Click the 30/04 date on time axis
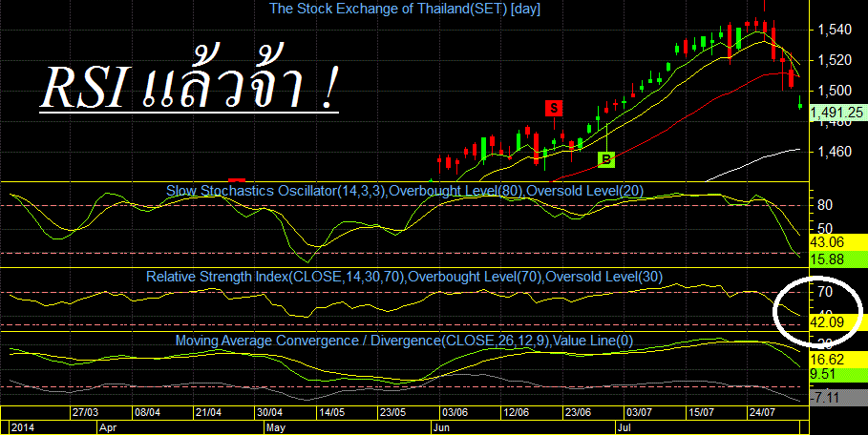The width and height of the screenshot is (868, 435). pos(269,412)
